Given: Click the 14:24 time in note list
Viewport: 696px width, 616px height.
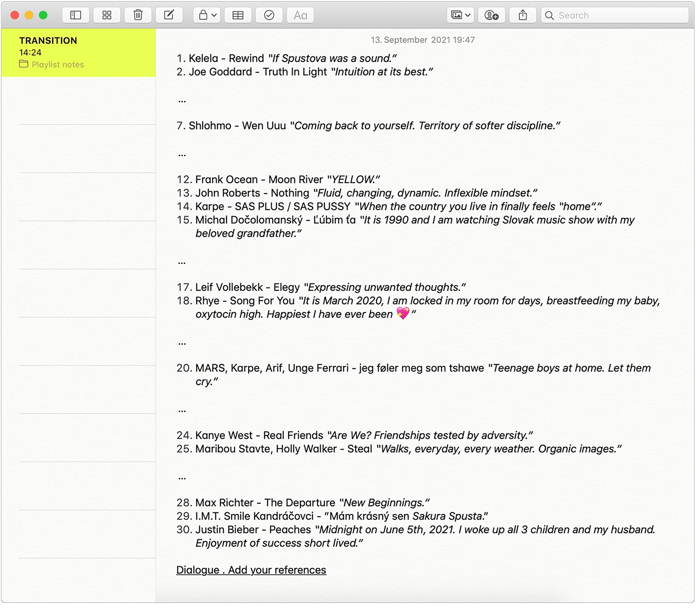Looking at the screenshot, I should click(x=30, y=53).
